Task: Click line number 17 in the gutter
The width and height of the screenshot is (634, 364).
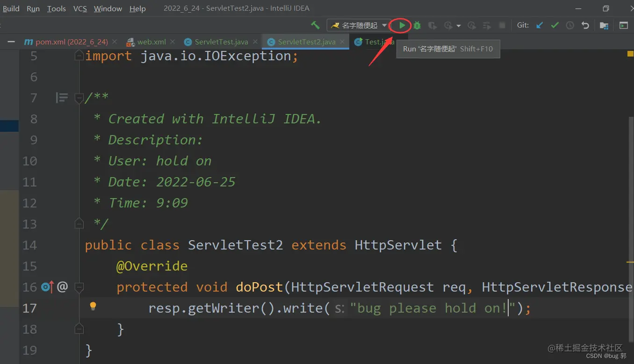Action: tap(29, 308)
